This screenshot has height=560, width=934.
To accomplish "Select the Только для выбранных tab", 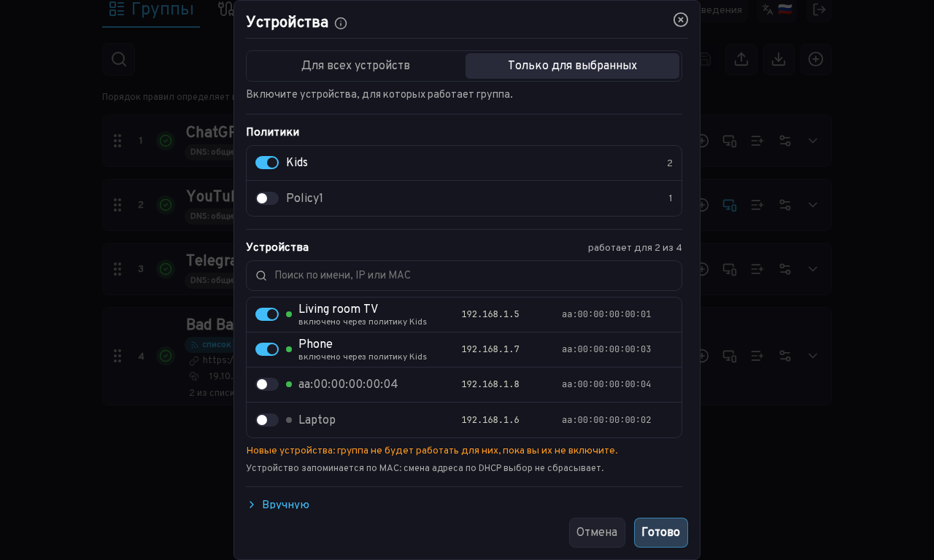I will pyautogui.click(x=572, y=66).
